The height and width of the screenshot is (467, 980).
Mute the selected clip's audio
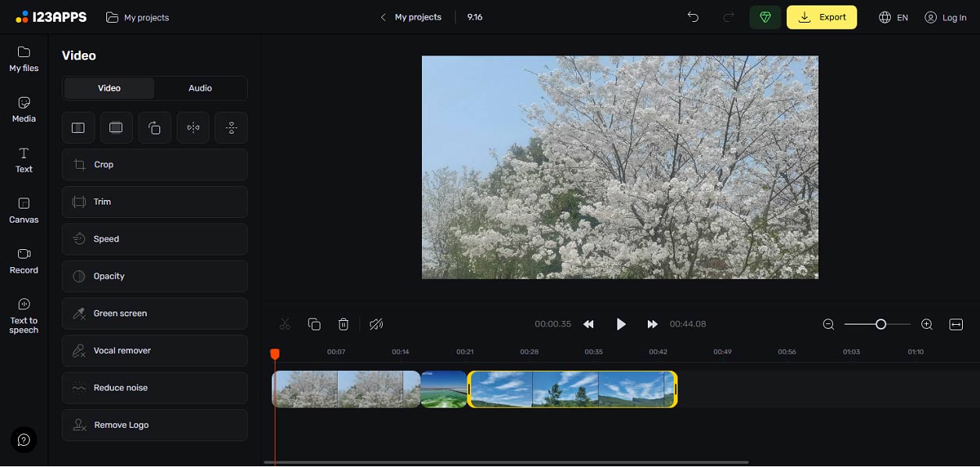click(x=376, y=323)
